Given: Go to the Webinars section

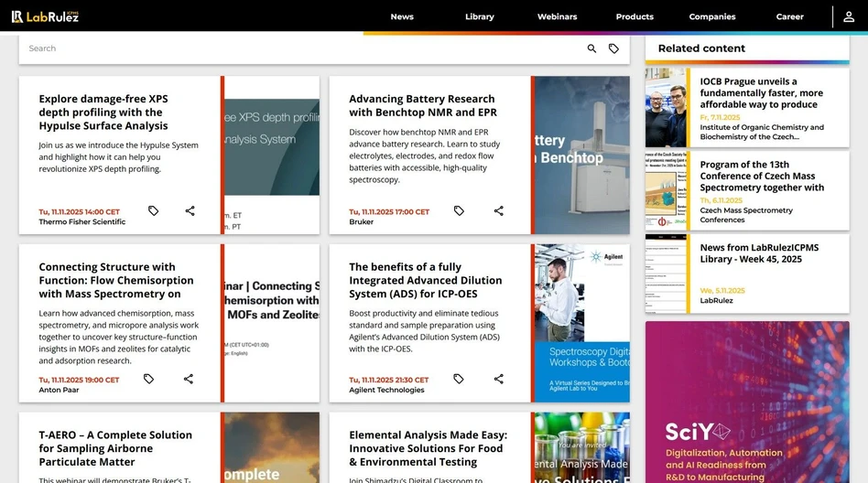Looking at the screenshot, I should [557, 16].
